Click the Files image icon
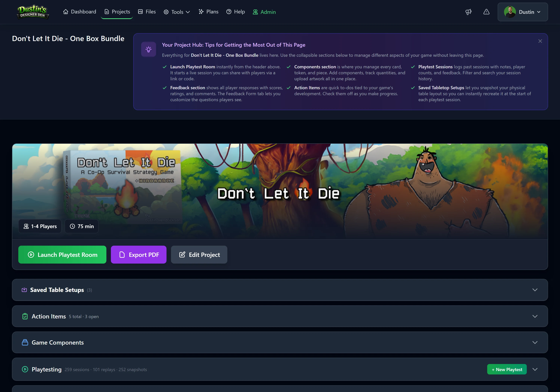 [x=140, y=12]
